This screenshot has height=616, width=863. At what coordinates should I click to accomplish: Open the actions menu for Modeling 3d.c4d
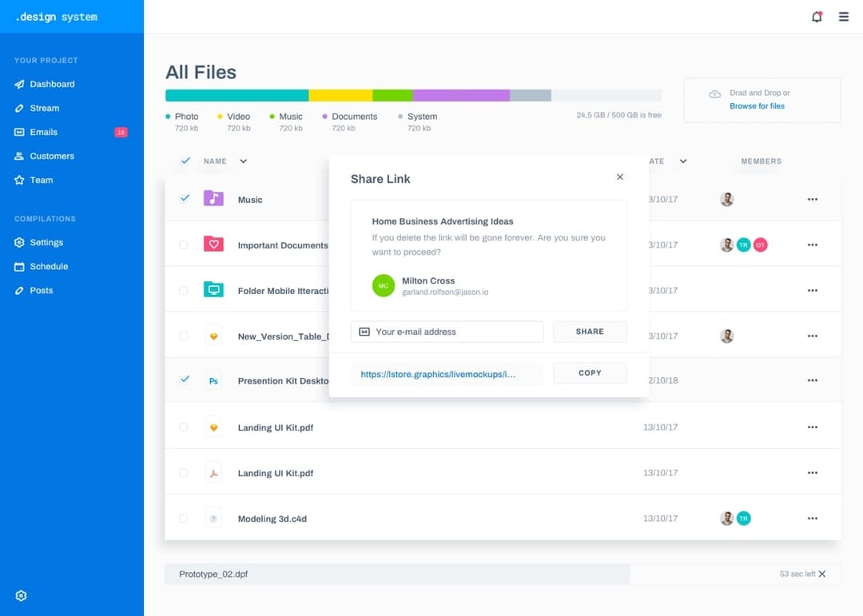[x=813, y=518]
